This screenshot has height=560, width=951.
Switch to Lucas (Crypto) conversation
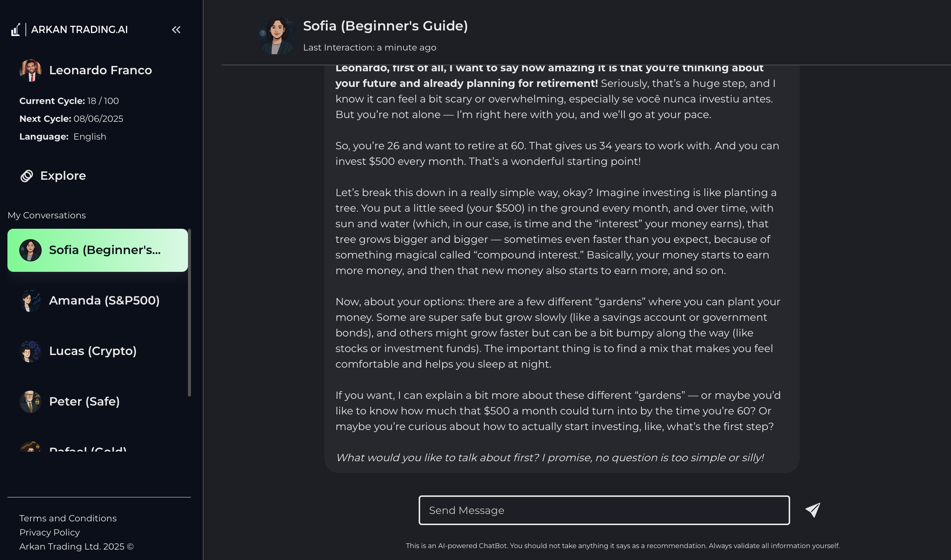tap(93, 351)
